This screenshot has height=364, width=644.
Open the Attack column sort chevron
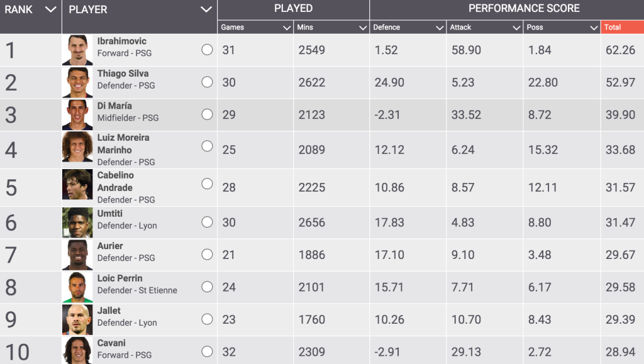click(517, 28)
